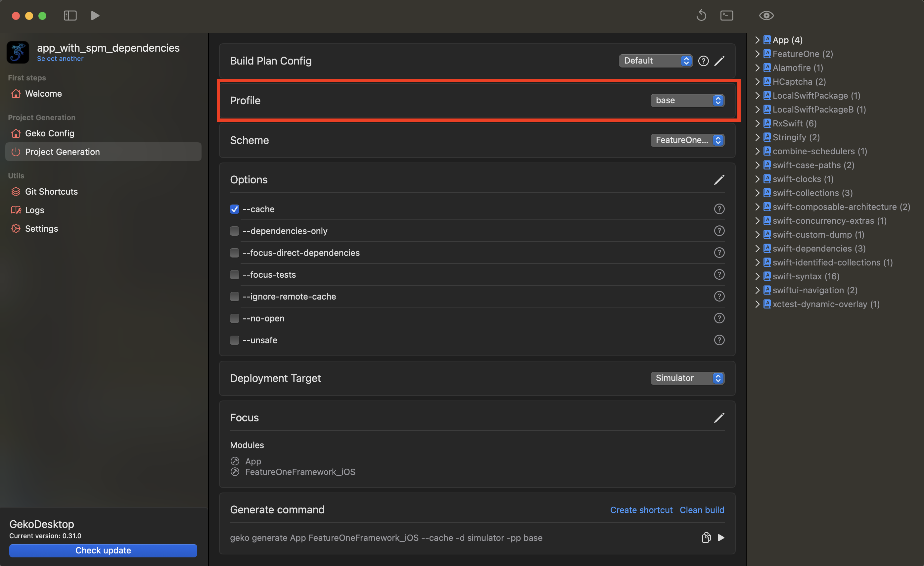This screenshot has width=924, height=566.
Task: Enable the --dependencies-only checkbox
Action: click(x=234, y=231)
